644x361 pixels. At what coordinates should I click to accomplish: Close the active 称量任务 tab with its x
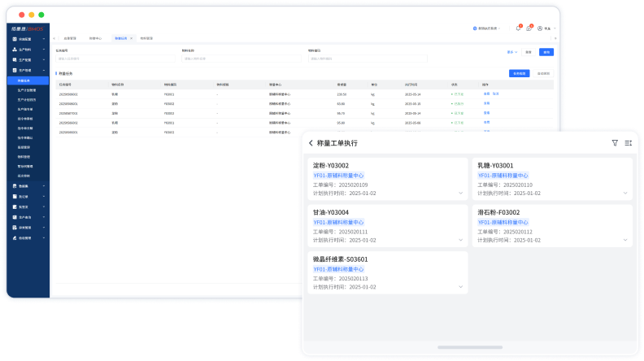pyautogui.click(x=133, y=38)
